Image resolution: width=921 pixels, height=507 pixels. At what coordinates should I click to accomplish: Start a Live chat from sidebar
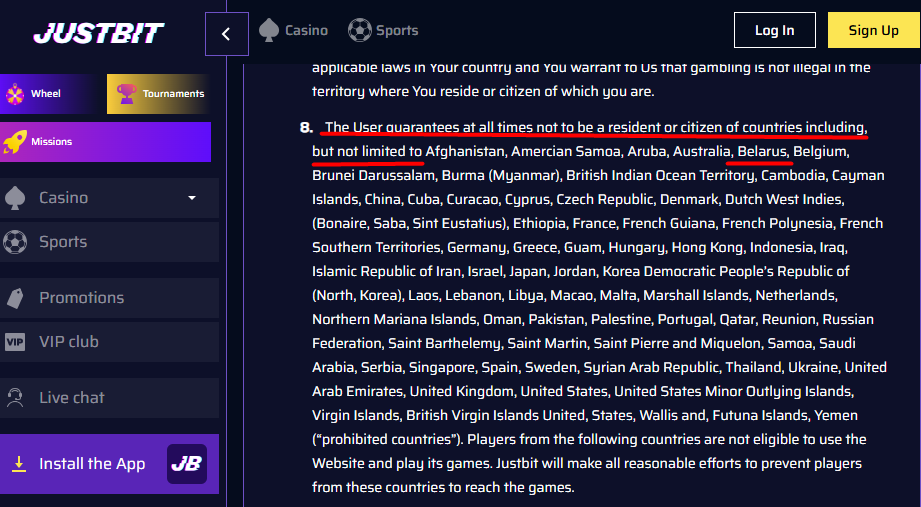pos(72,398)
